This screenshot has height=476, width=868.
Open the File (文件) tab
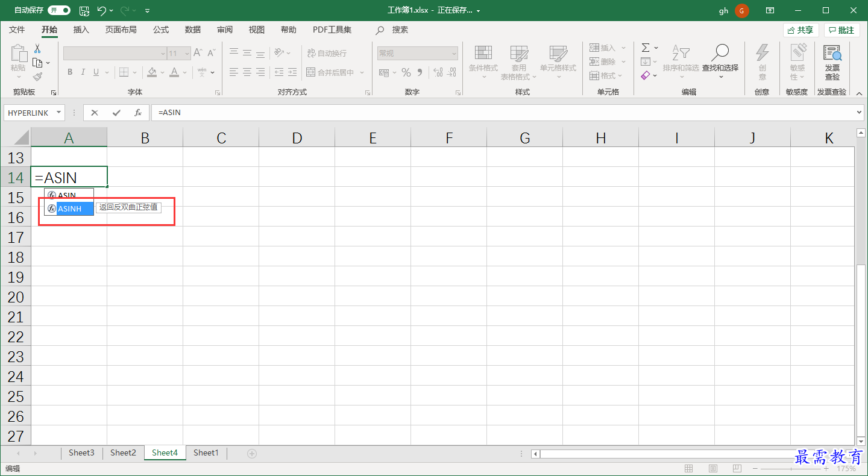point(17,30)
